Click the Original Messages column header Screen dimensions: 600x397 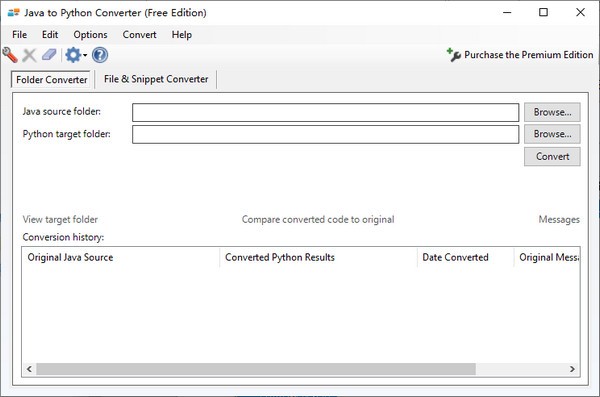pos(547,257)
